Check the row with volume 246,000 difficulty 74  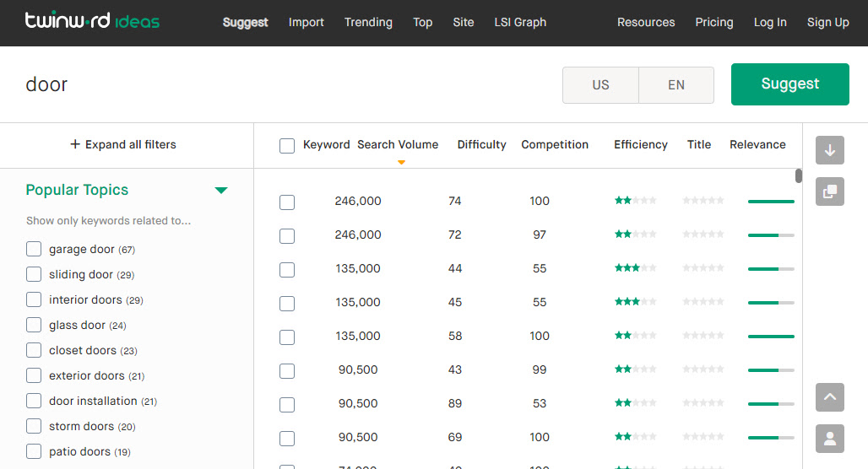pyautogui.click(x=287, y=202)
